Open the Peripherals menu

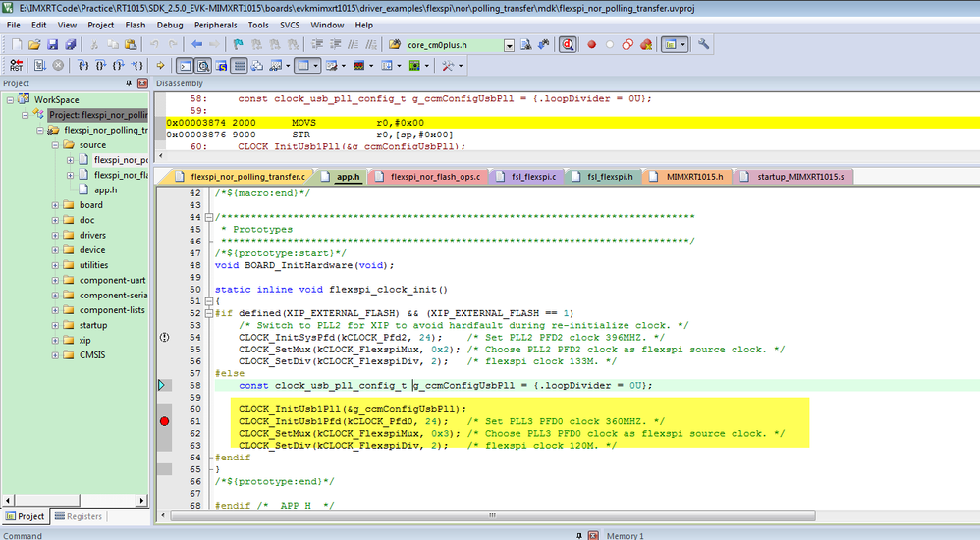pyautogui.click(x=216, y=25)
